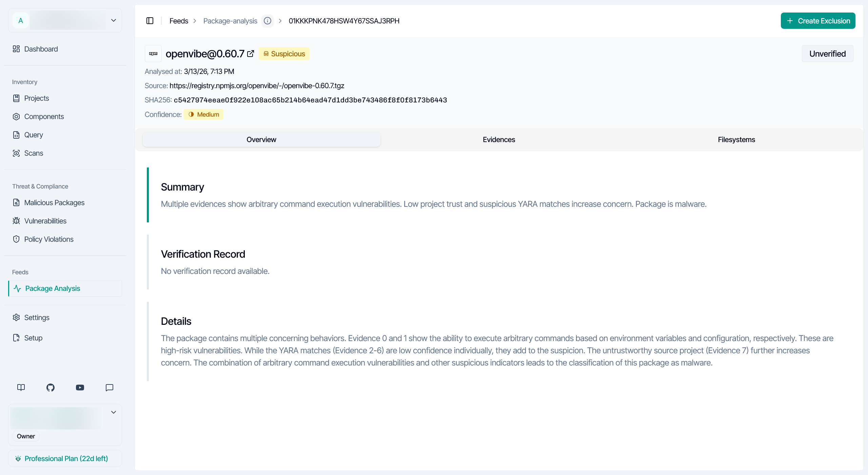View the Components inventory

point(44,116)
